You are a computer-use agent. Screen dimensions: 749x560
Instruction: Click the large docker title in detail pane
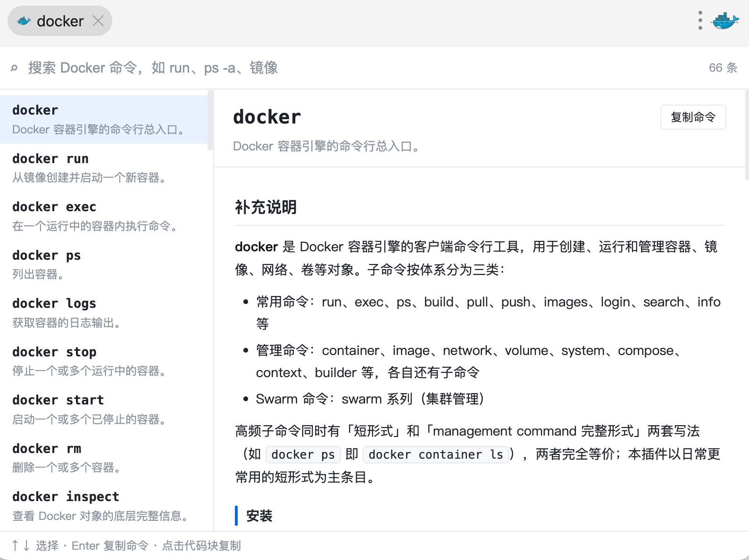(267, 117)
